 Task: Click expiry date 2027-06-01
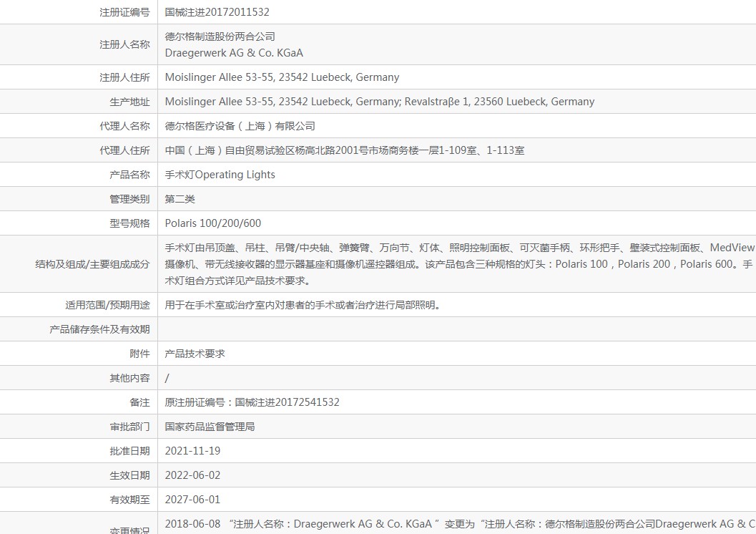pyautogui.click(x=192, y=500)
